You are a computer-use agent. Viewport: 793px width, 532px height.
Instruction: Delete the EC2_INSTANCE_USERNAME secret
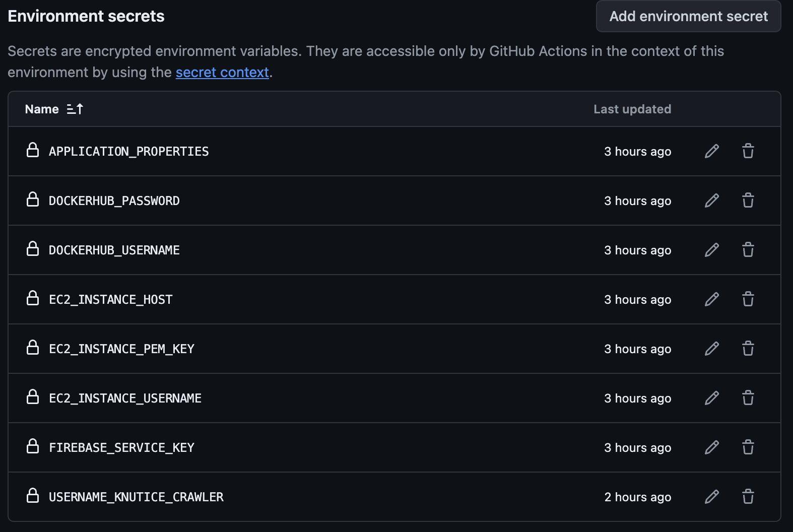pyautogui.click(x=748, y=398)
